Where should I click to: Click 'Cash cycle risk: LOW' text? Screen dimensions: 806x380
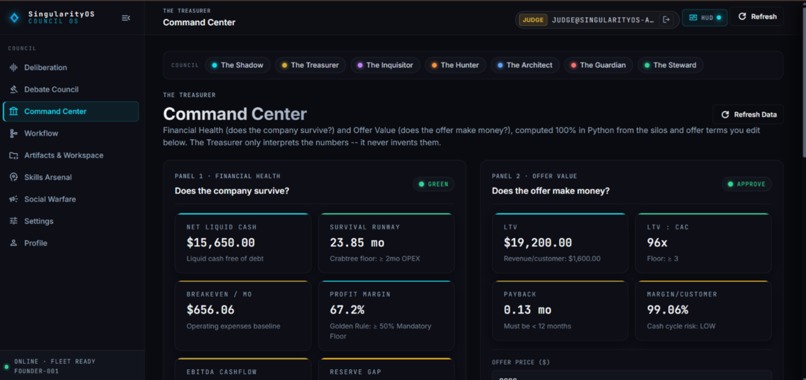(x=681, y=326)
